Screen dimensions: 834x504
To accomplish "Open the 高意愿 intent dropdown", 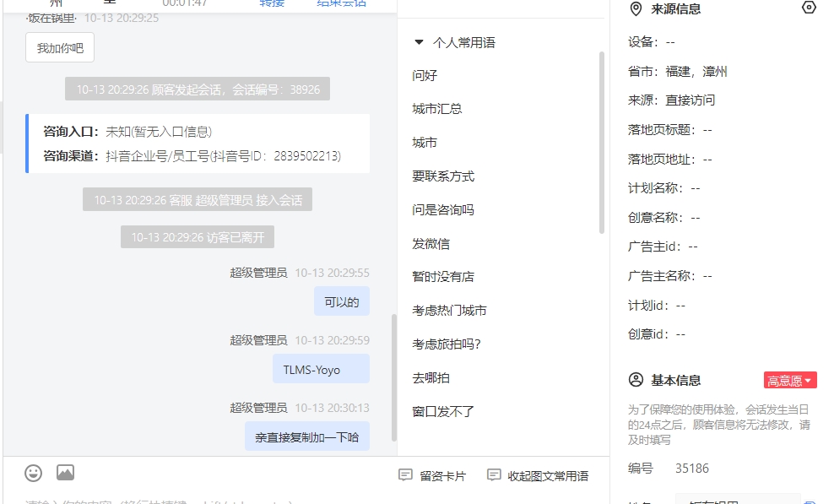I will [790, 381].
